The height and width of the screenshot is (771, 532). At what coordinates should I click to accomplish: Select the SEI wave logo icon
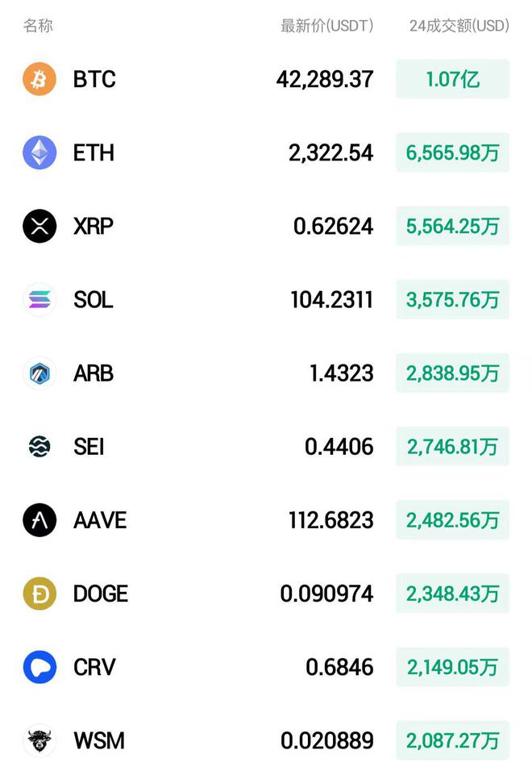[x=39, y=447]
